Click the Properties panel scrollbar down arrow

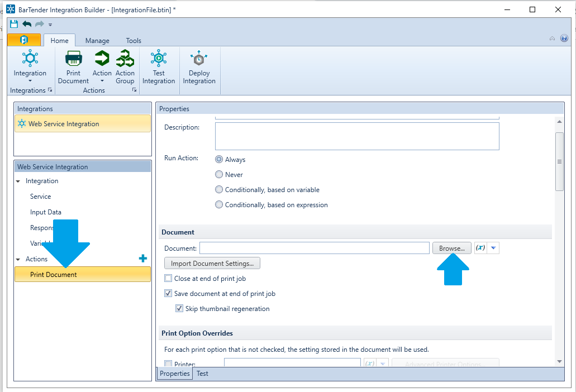pyautogui.click(x=559, y=361)
